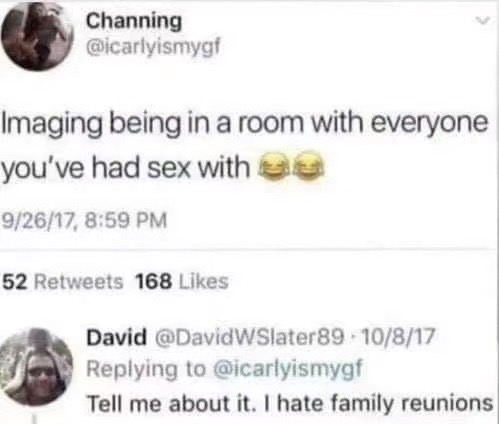View the 52 Retweets list
499x424 pixels.
pyautogui.click(x=63, y=282)
